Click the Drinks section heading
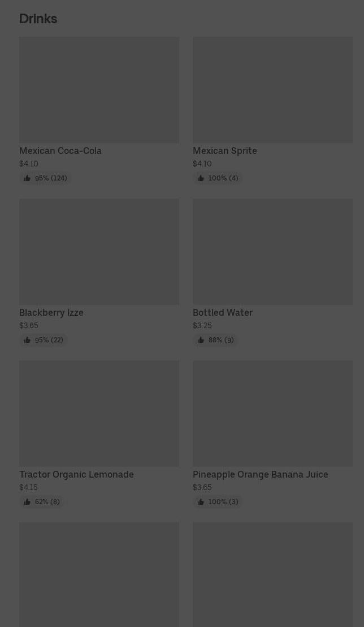 point(38,19)
